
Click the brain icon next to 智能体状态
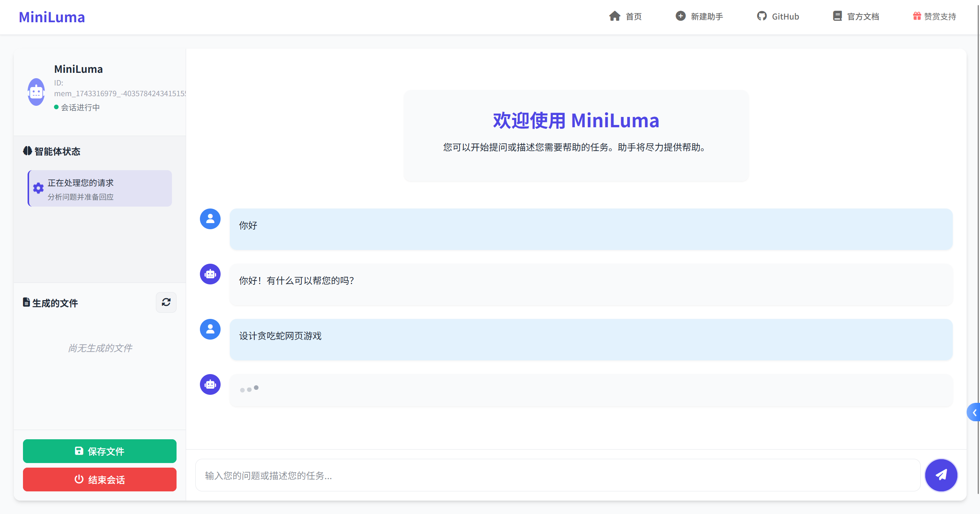28,151
